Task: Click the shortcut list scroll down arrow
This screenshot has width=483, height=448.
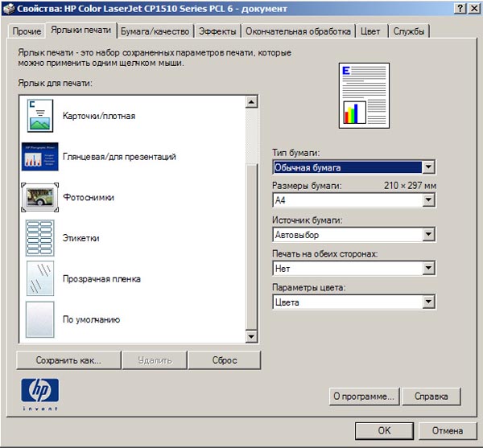Action: click(x=252, y=336)
